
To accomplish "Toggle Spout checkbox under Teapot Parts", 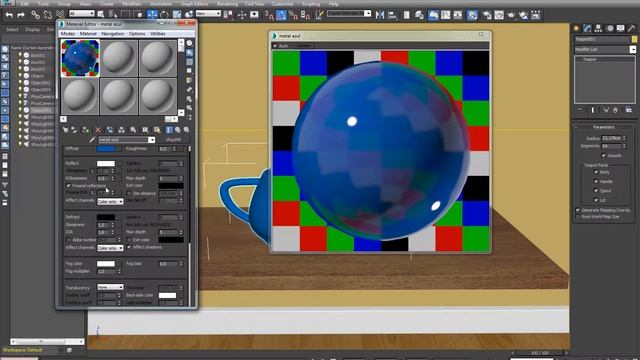I will pyautogui.click(x=596, y=191).
